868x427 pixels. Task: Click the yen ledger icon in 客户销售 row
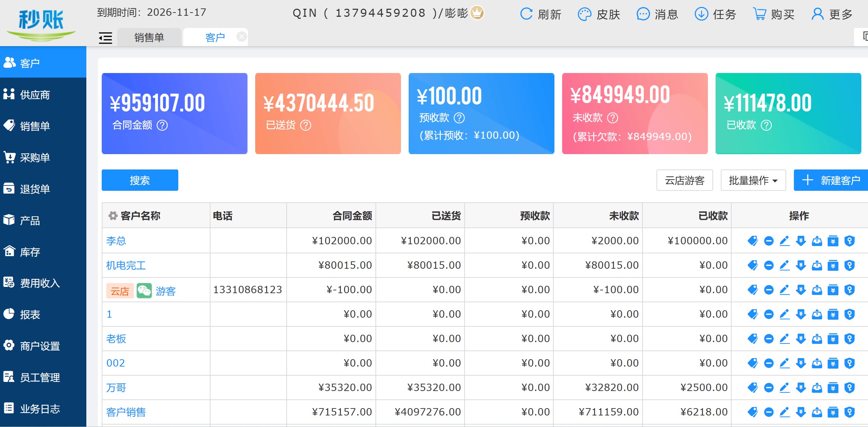pyautogui.click(x=833, y=412)
